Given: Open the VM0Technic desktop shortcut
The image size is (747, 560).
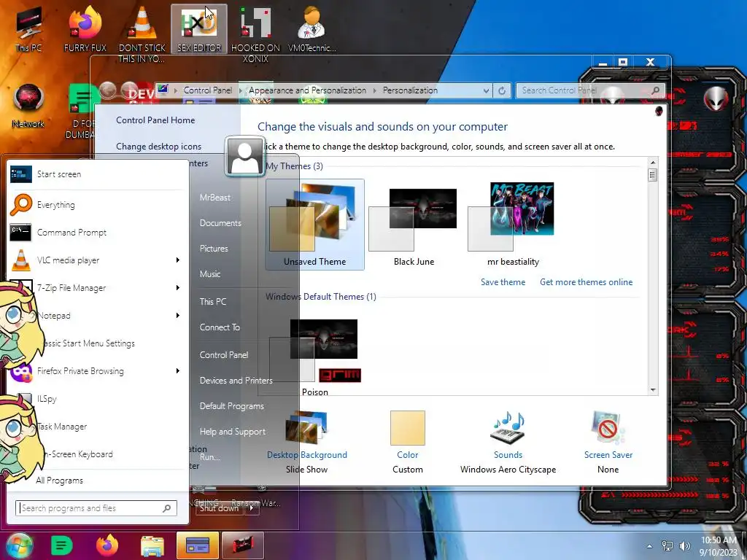Looking at the screenshot, I should 311,29.
